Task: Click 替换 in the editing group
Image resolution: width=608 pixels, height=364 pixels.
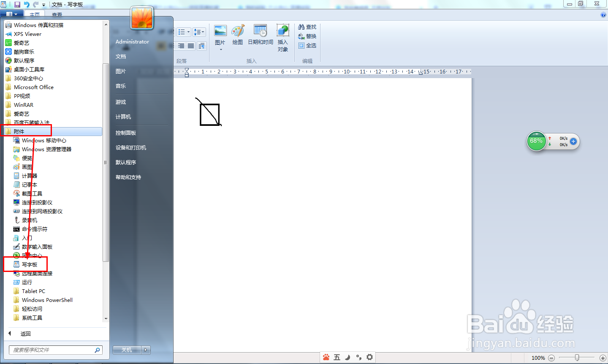Action: click(x=307, y=36)
